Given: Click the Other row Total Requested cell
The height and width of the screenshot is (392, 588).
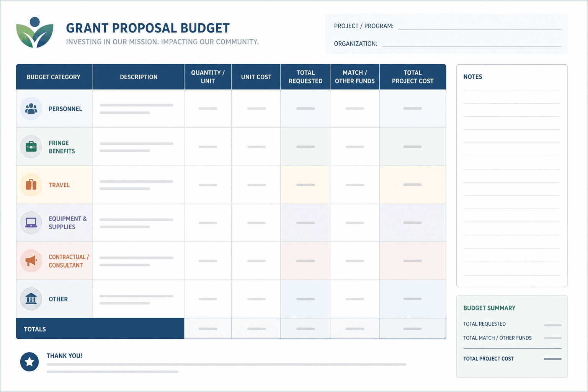Looking at the screenshot, I should (305, 299).
